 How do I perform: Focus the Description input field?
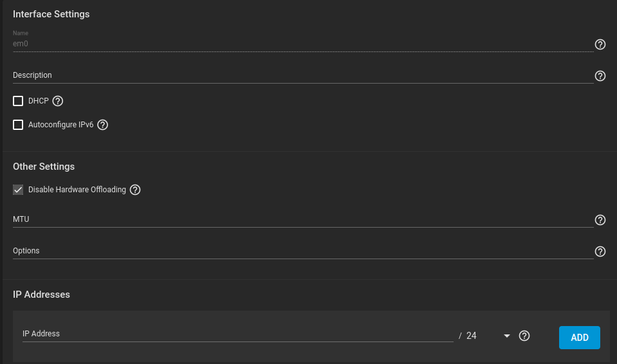[x=303, y=75]
